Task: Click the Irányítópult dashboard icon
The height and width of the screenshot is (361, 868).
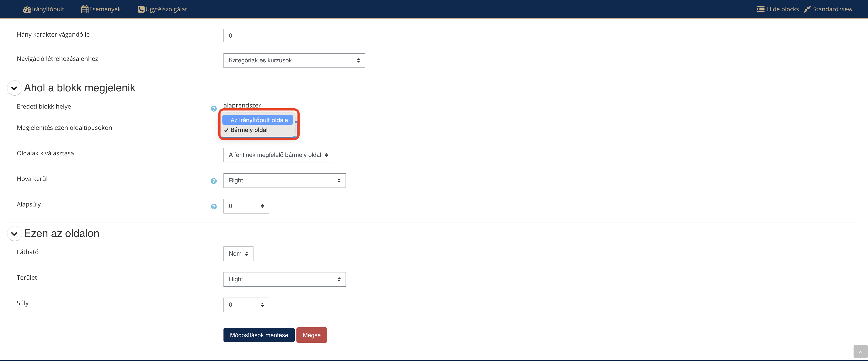Action: point(27,9)
